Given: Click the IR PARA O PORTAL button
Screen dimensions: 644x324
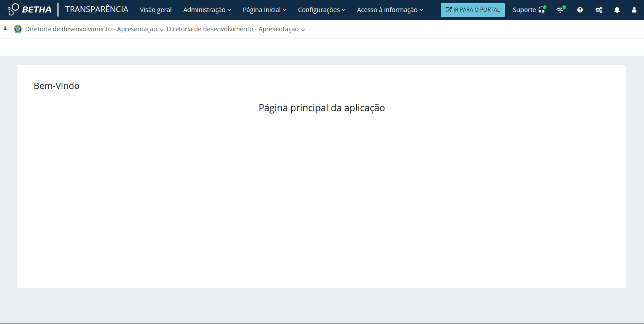Looking at the screenshot, I should point(473,9).
